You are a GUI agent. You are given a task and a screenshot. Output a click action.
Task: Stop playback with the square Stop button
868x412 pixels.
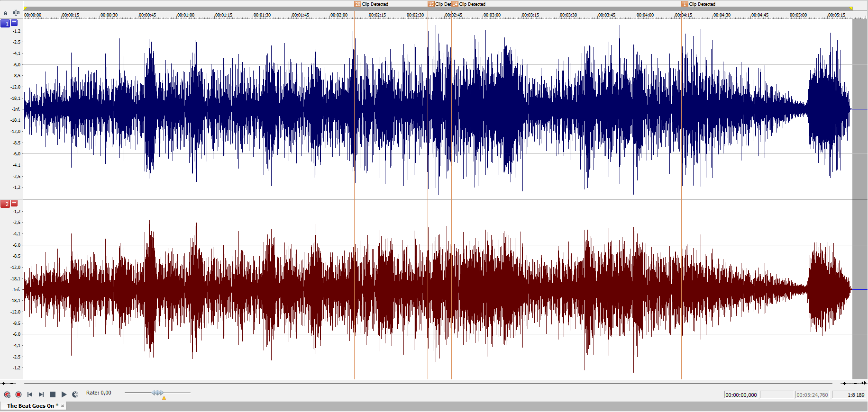[x=53, y=394]
